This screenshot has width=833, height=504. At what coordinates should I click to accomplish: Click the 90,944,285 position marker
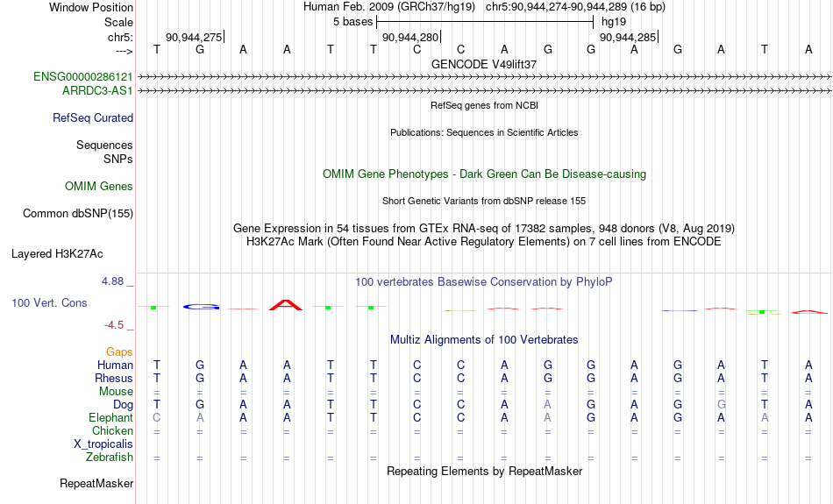[x=628, y=37]
